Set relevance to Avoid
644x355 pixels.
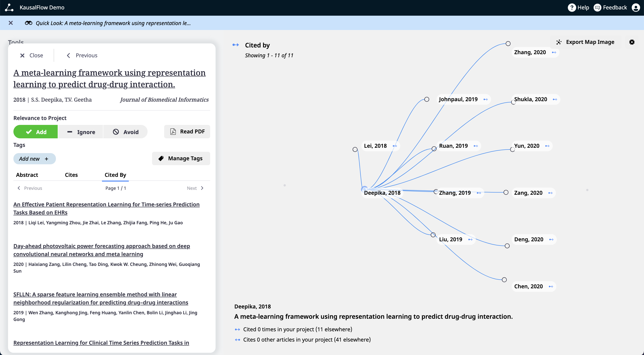click(125, 132)
